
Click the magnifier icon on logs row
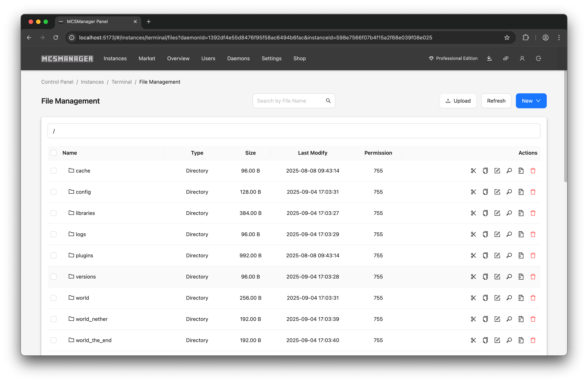[x=509, y=234]
